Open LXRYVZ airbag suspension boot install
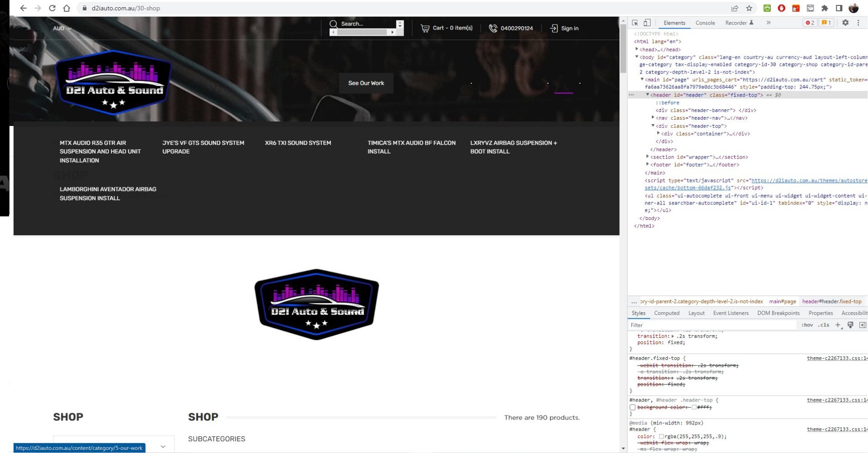The image size is (868, 453). point(514,147)
